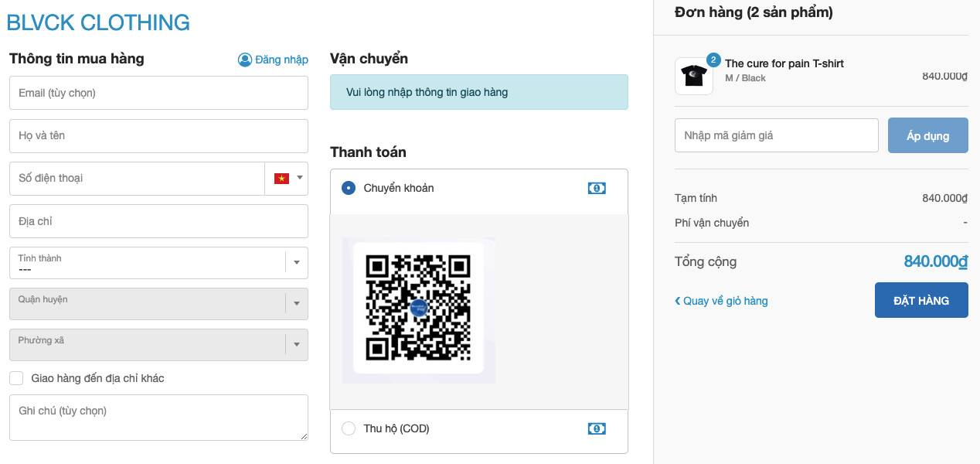The height and width of the screenshot is (464, 980).
Task: Open the Tỉnh thành province dropdown
Action: click(x=158, y=263)
